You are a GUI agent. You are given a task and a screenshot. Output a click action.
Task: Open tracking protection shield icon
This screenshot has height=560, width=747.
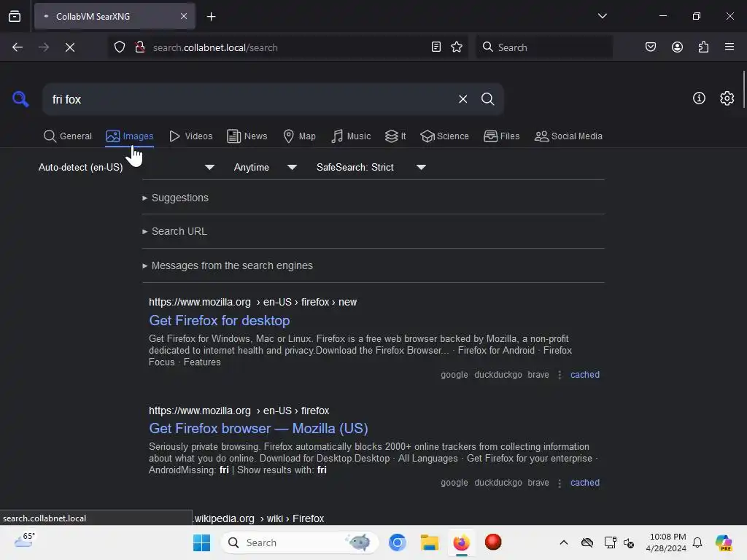(120, 47)
